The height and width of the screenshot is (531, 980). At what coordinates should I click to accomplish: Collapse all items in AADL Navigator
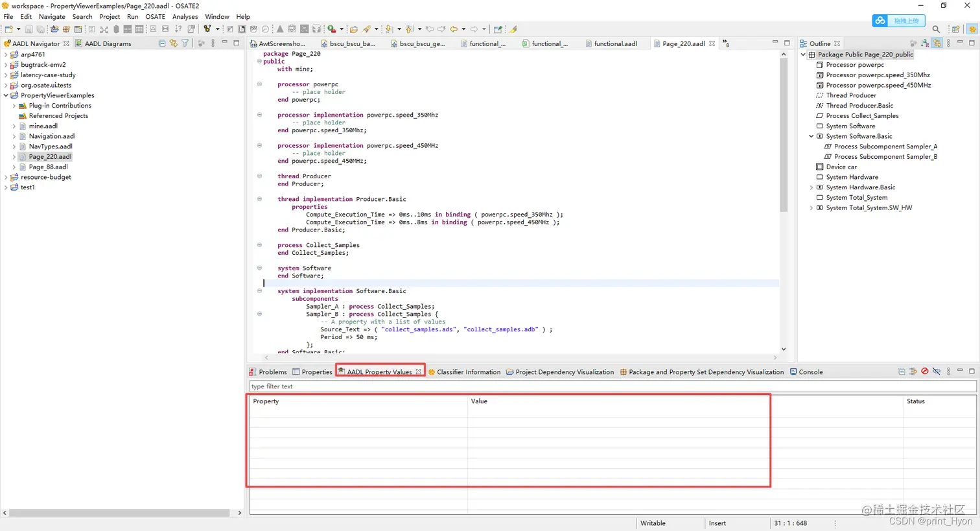[x=162, y=43]
